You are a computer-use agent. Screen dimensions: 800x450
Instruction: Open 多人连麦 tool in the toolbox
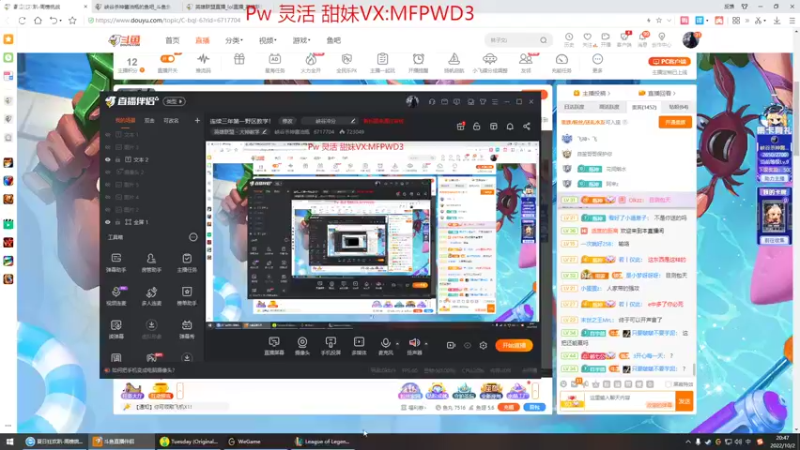coord(151,296)
